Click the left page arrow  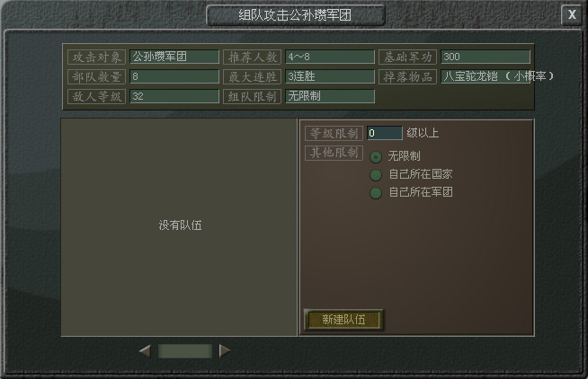click(x=145, y=351)
